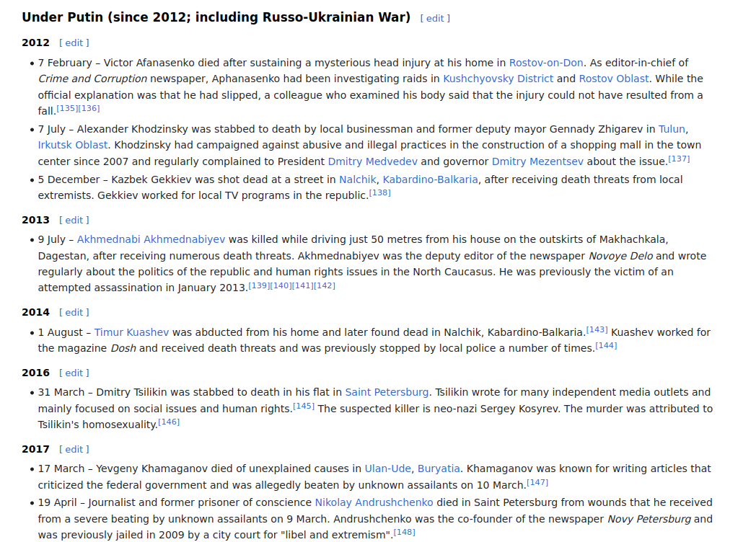
Task: Click the '19 April' date text
Action: [58, 502]
